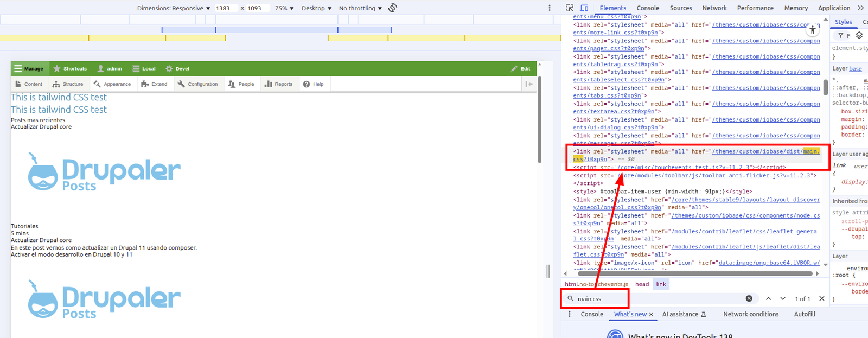868x338 pixels.
Task: Open the Memory tab
Action: 796,8
